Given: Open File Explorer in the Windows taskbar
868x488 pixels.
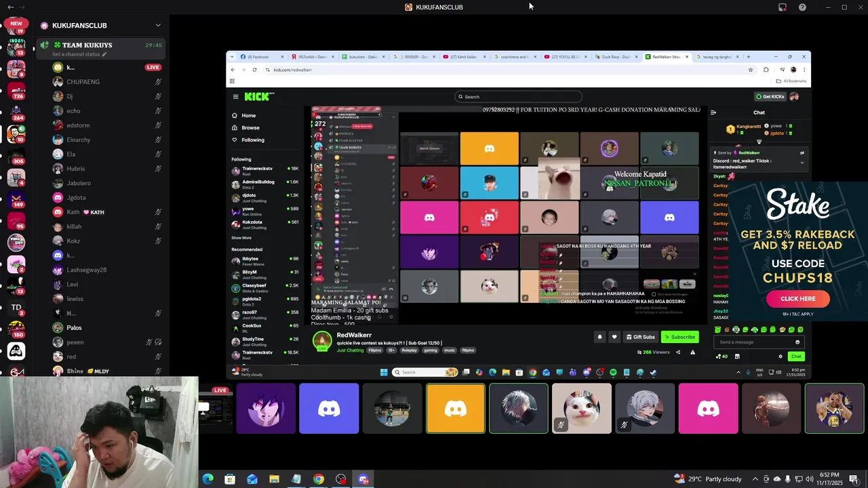Looking at the screenshot, I should click(274, 479).
